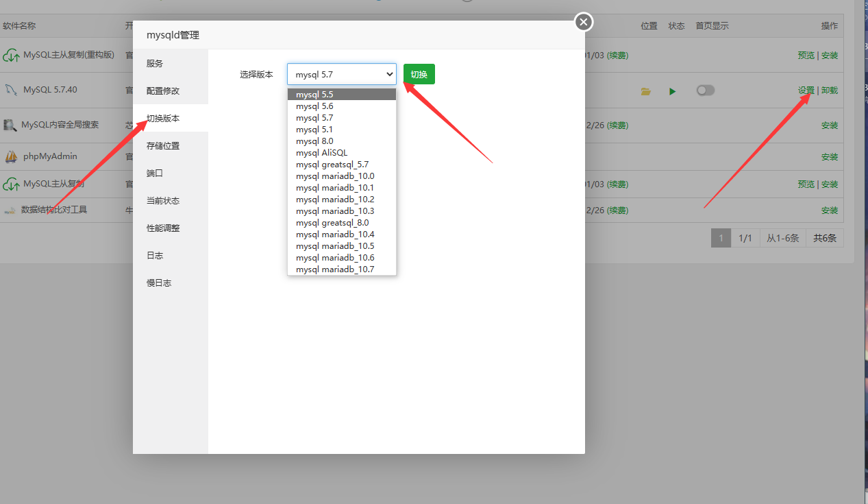The height and width of the screenshot is (504, 868).
Task: Choose mysql 8.0 from the list
Action: 342,141
